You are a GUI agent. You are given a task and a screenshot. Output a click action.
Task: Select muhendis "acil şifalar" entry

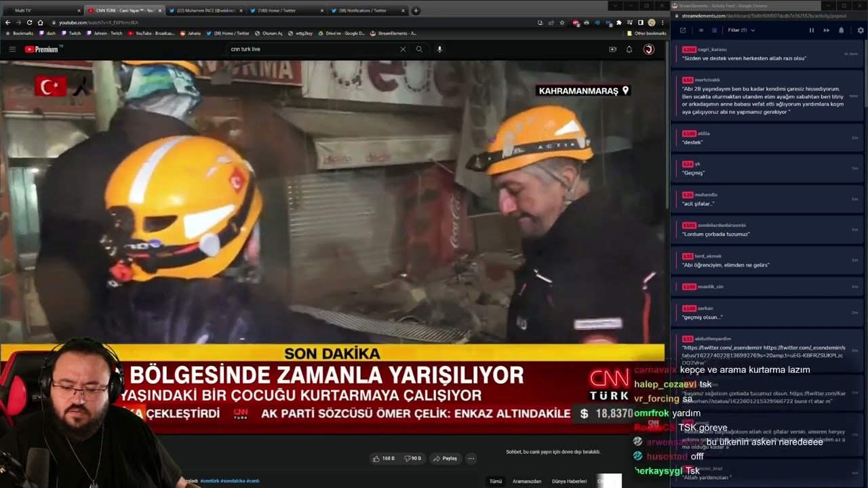pyautogui.click(x=768, y=199)
